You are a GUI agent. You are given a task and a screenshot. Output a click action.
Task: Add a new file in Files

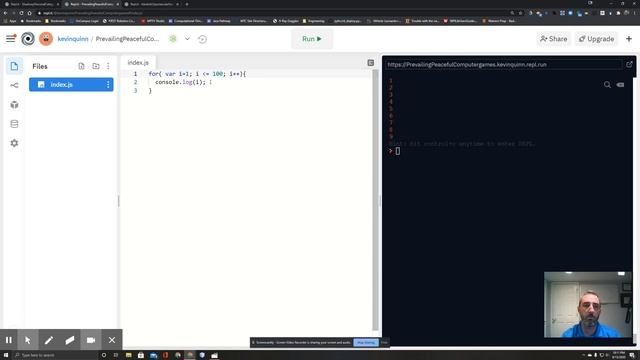pyautogui.click(x=81, y=66)
